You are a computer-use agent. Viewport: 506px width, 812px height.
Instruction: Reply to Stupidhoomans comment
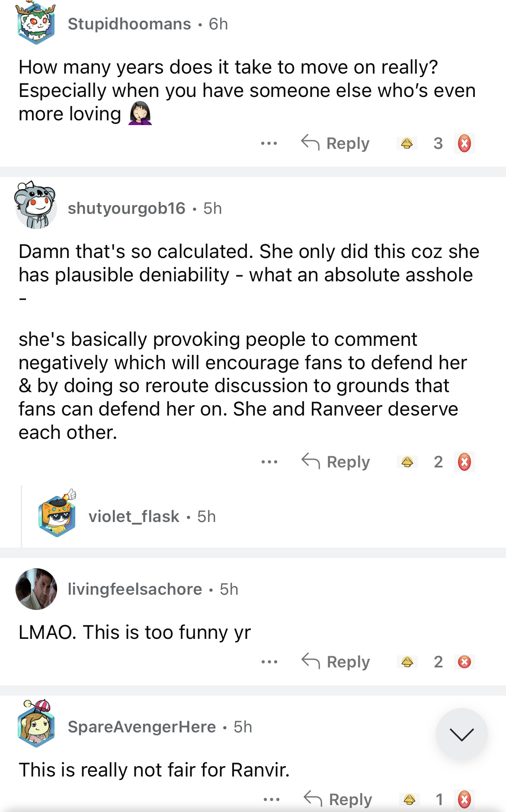[x=336, y=143]
